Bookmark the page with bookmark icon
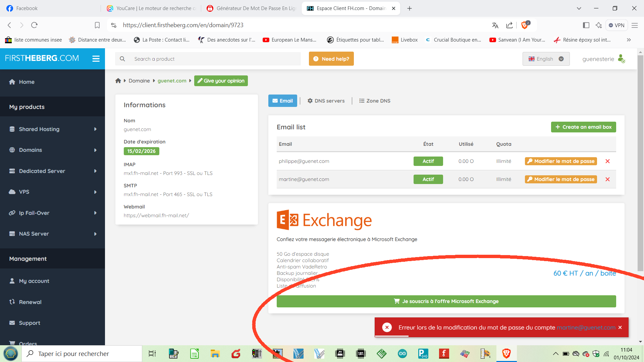Screen dimensions: 644x362 tap(97, 25)
